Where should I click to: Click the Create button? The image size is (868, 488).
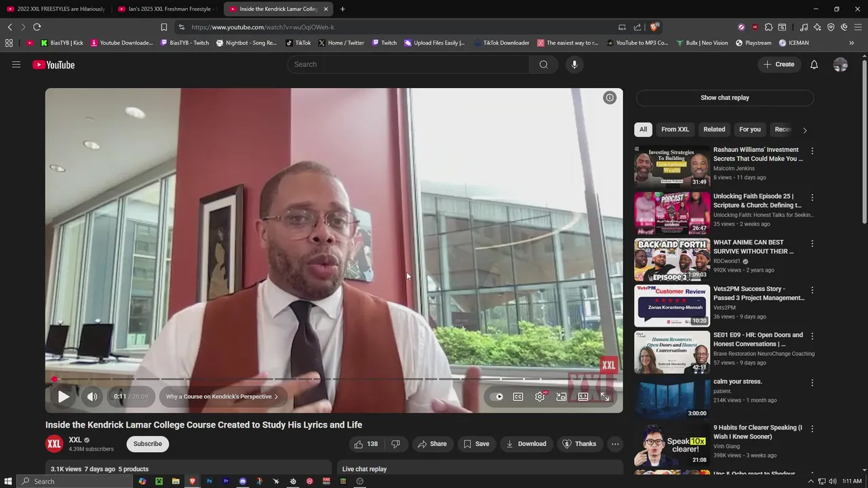(779, 64)
